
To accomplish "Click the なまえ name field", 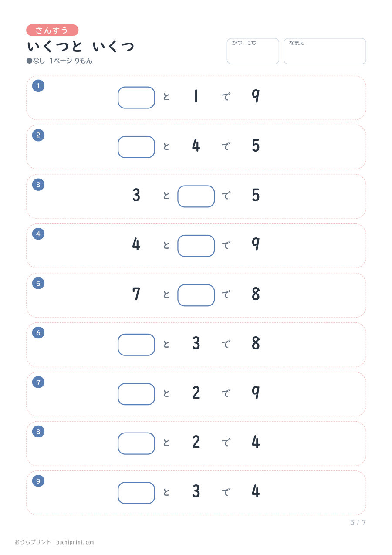I will 325,51.
